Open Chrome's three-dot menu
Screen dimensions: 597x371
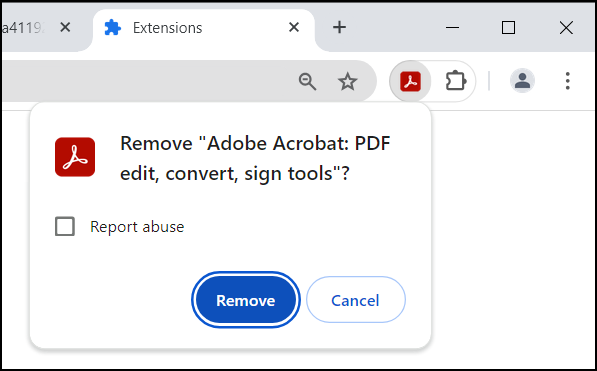tap(567, 81)
